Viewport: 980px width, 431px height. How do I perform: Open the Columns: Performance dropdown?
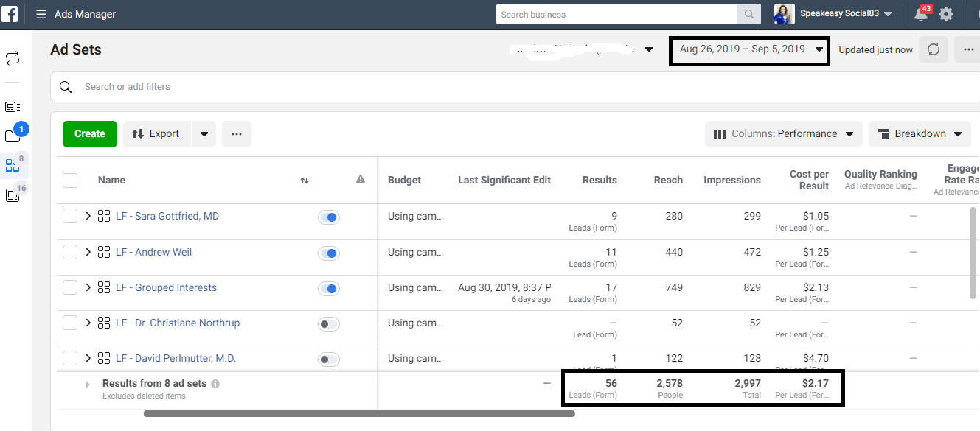[784, 134]
